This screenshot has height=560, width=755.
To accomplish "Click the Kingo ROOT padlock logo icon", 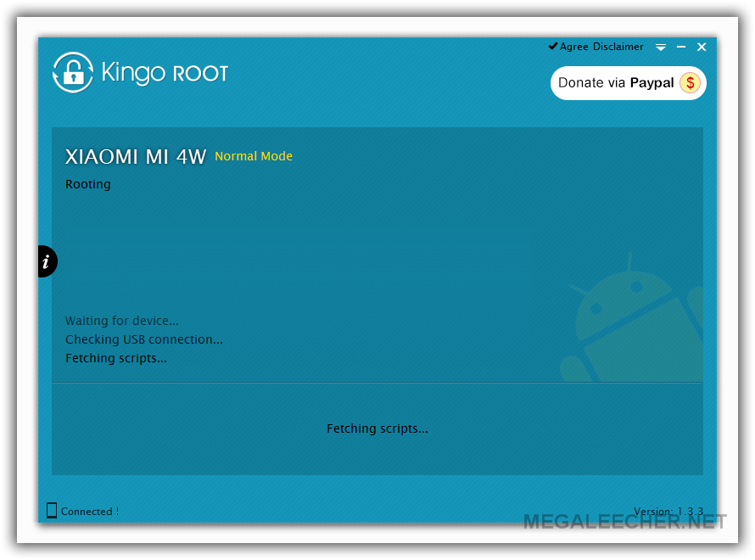I will pos(73,73).
